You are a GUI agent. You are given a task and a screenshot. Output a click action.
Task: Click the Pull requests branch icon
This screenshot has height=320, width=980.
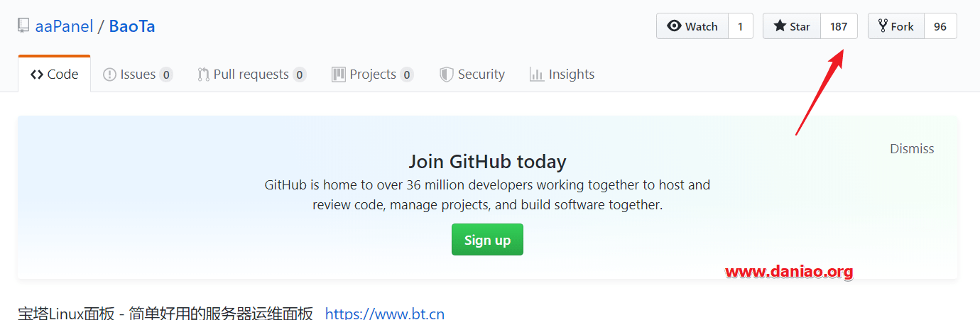(203, 75)
